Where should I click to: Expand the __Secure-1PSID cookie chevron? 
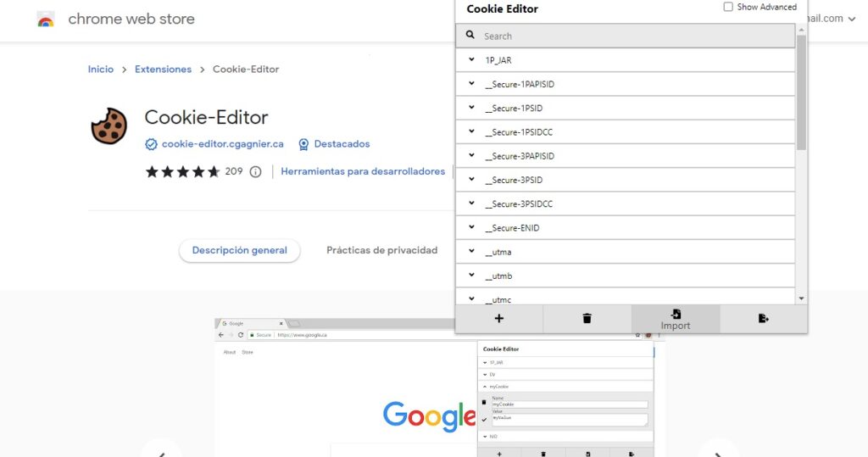(x=471, y=107)
